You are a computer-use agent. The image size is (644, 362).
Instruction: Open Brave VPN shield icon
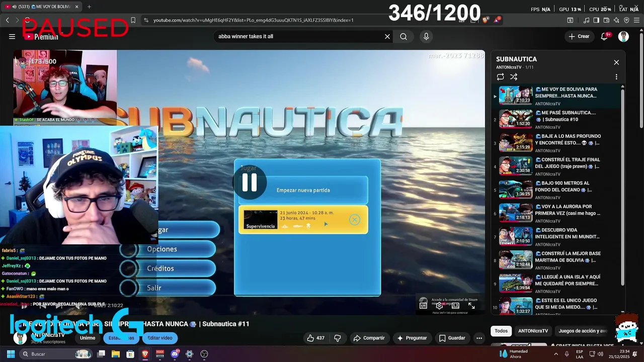[626, 20]
